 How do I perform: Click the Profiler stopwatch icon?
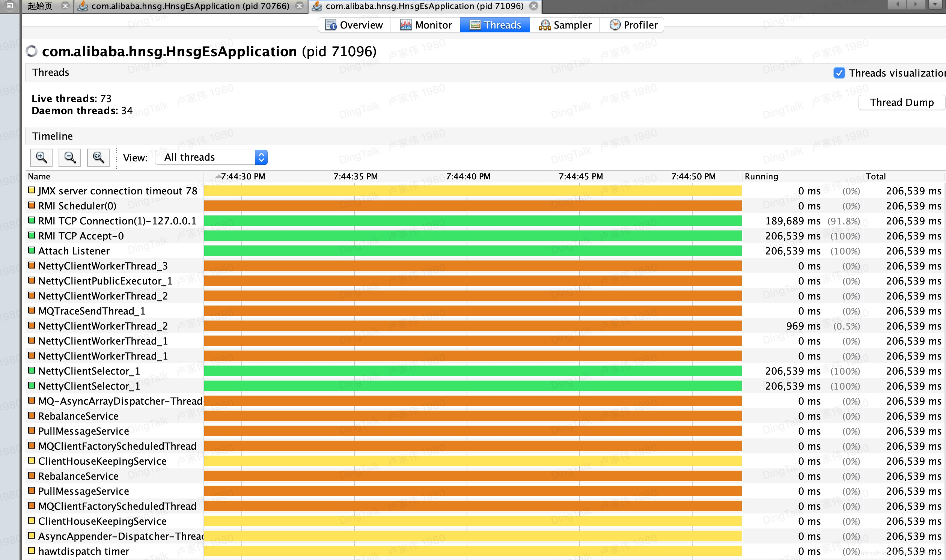(x=615, y=25)
